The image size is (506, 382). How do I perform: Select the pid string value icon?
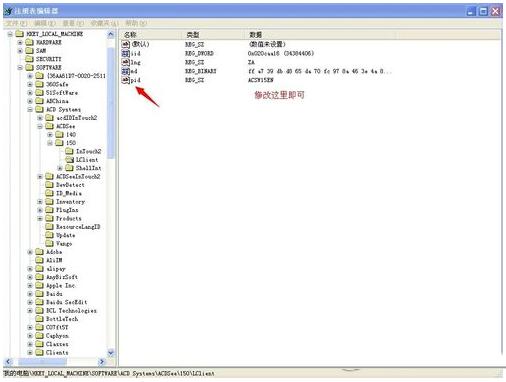125,80
